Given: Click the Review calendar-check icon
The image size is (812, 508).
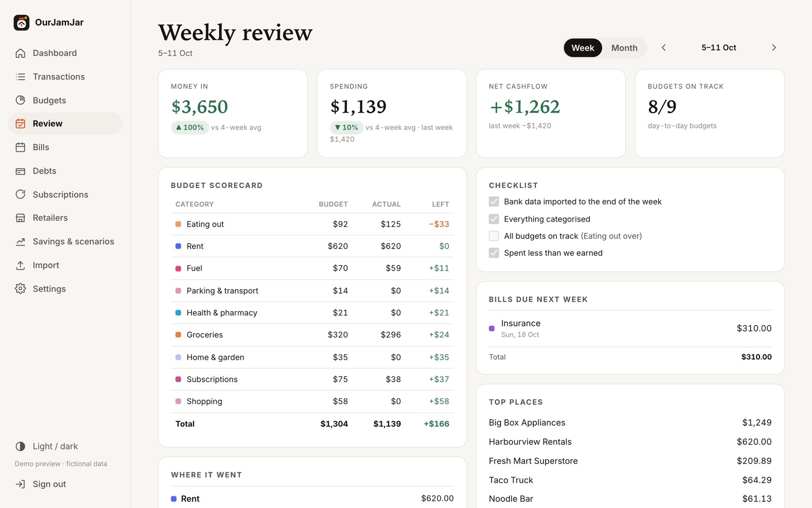Looking at the screenshot, I should 20,123.
